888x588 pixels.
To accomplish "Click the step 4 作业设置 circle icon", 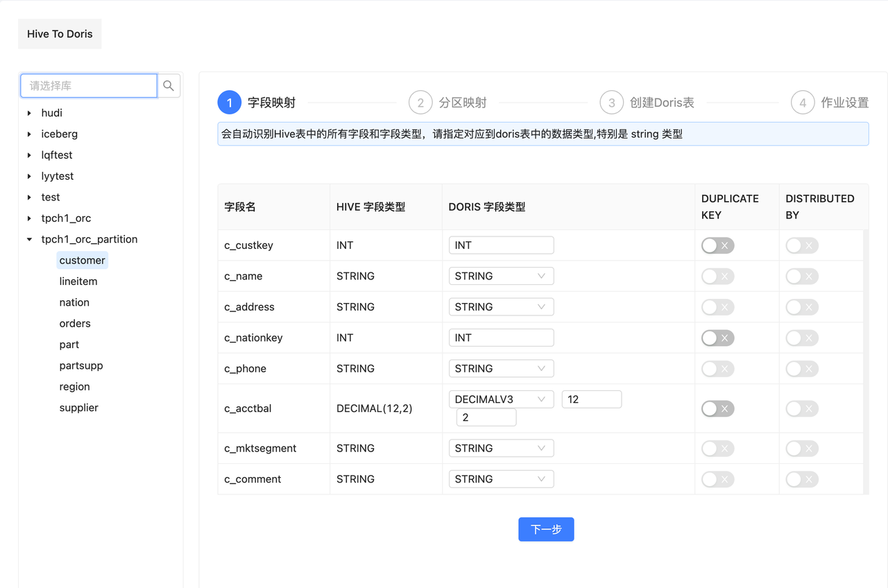I will coord(803,102).
